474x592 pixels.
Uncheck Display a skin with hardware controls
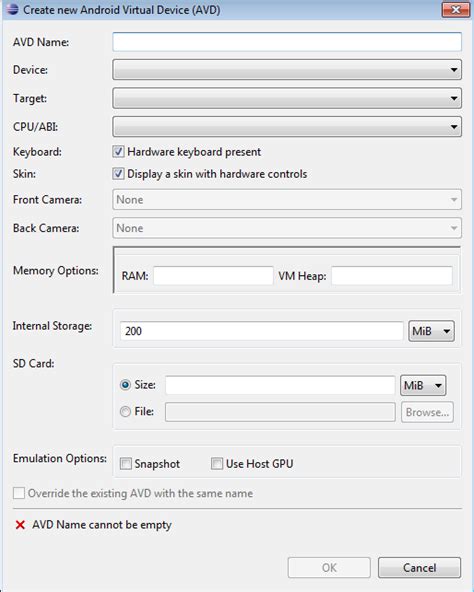point(118,174)
